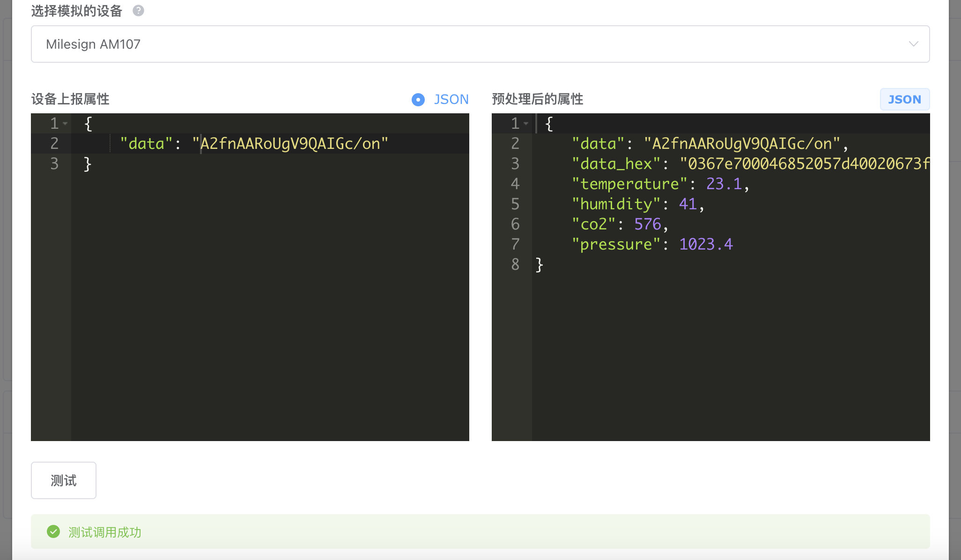Click the dropdown chevron arrow in device selector
The height and width of the screenshot is (560, 961).
913,44
